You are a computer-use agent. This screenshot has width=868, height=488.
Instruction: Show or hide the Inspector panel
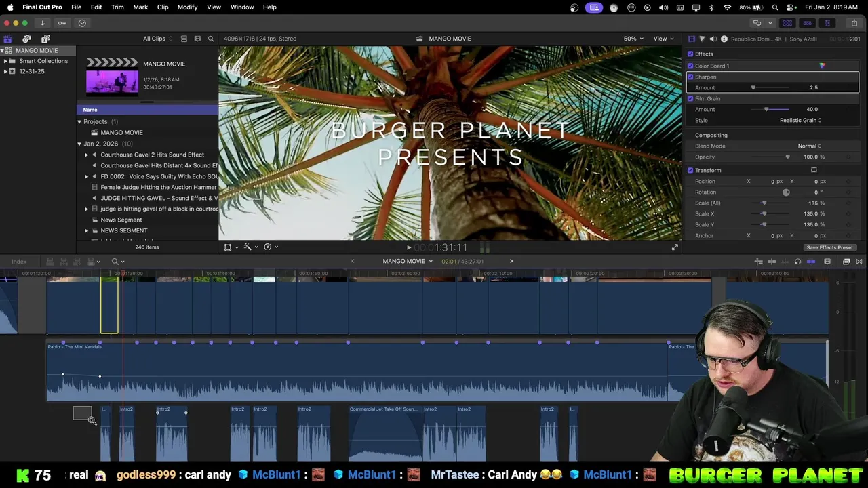[827, 23]
